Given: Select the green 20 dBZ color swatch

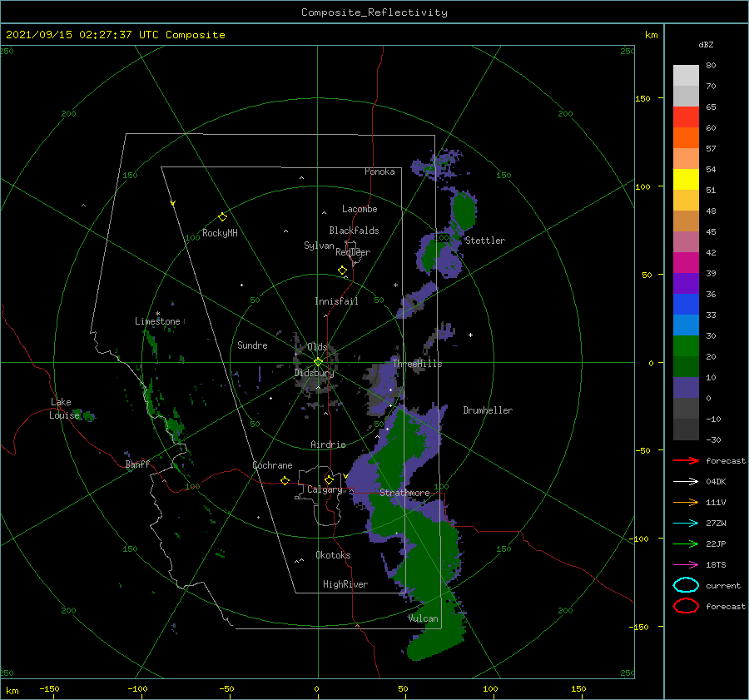Looking at the screenshot, I should click(686, 346).
